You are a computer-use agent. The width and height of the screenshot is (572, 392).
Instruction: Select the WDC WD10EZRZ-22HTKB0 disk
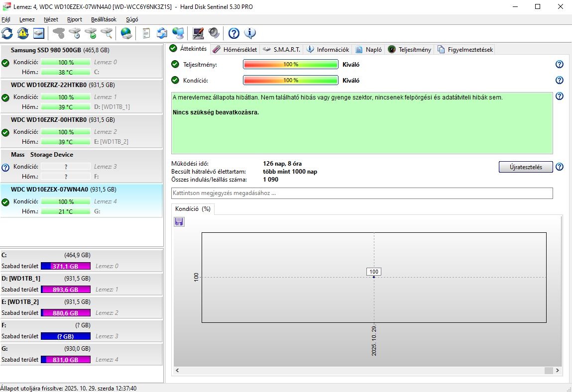point(81,97)
